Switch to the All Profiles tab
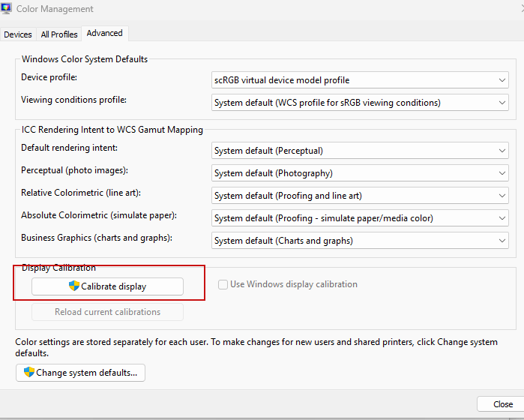This screenshot has width=524, height=420. (x=59, y=34)
